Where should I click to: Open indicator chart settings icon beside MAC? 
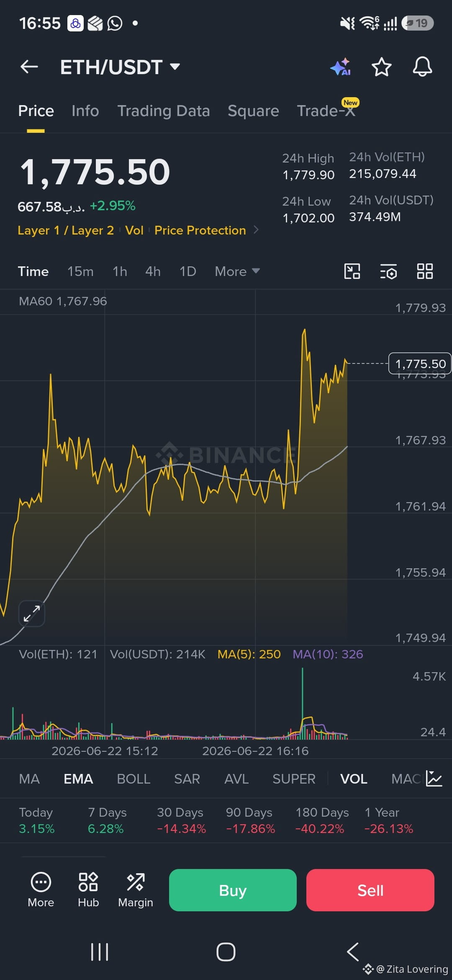[434, 779]
